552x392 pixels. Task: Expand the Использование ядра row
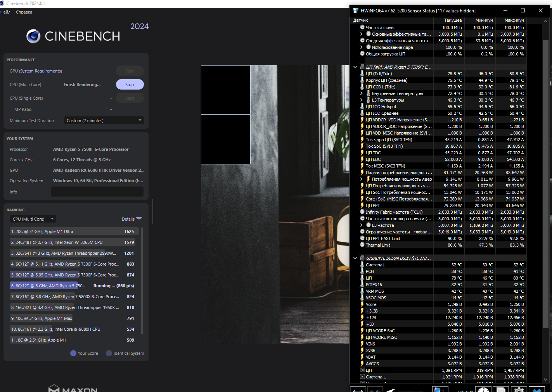click(x=362, y=47)
